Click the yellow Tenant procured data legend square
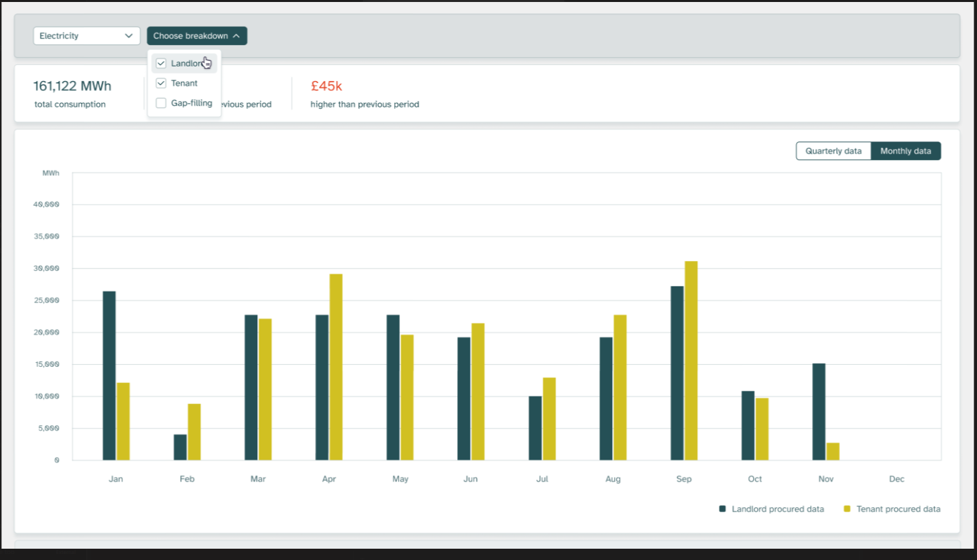This screenshot has width=977, height=560. point(847,509)
